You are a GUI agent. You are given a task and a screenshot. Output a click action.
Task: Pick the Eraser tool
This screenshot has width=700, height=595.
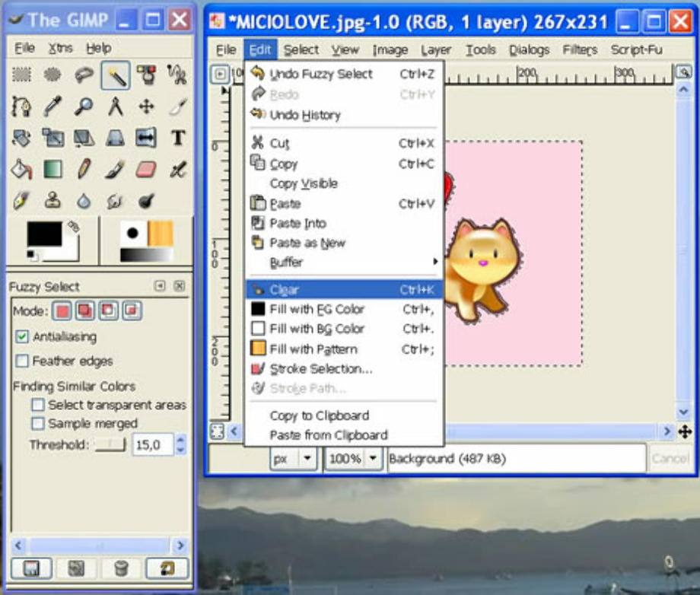[146, 169]
